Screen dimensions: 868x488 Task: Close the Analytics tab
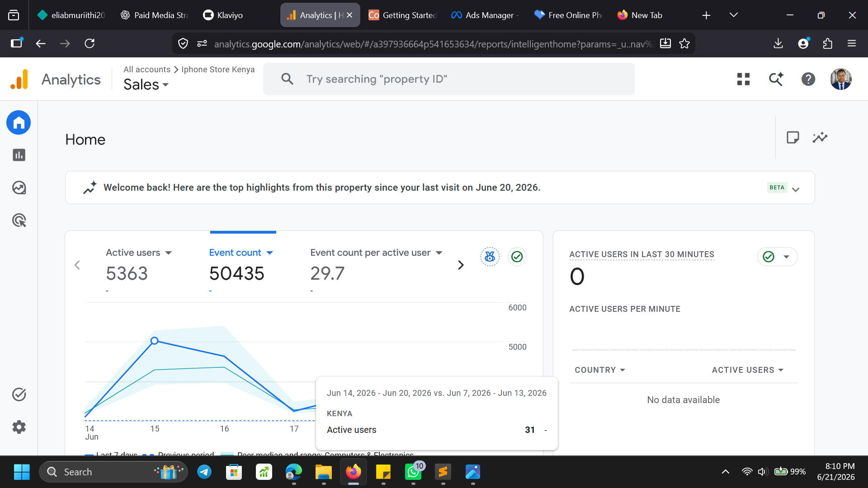point(349,15)
